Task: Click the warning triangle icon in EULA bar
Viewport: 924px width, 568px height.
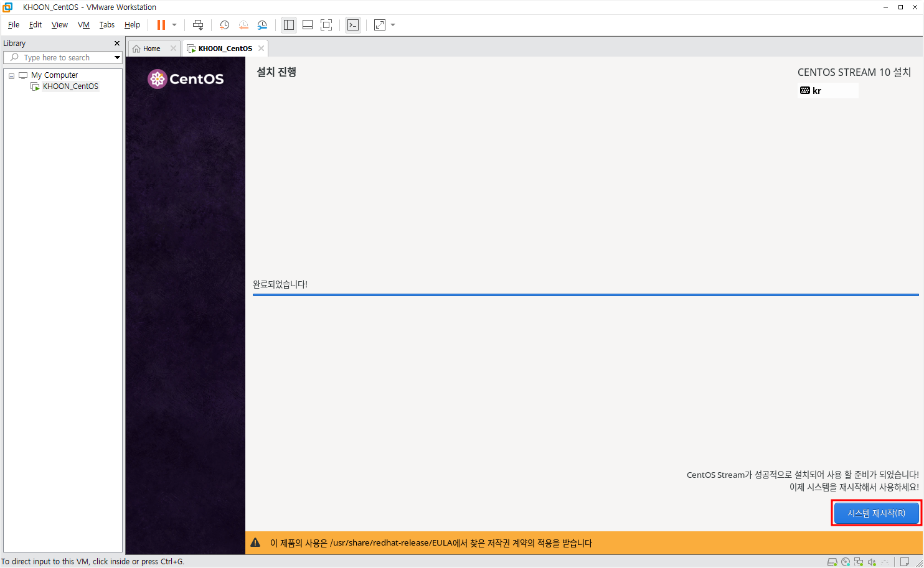Action: click(x=255, y=542)
